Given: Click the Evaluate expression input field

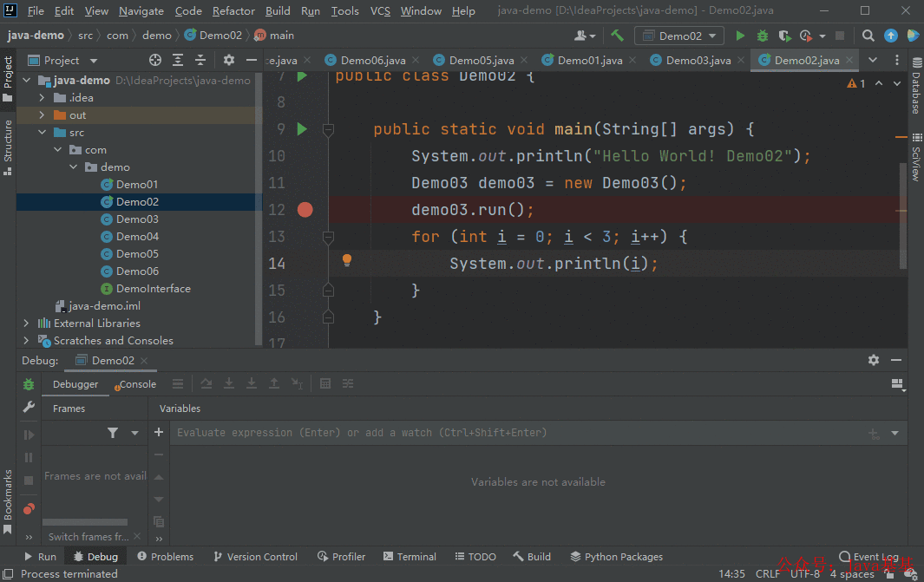Looking at the screenshot, I should (519, 433).
